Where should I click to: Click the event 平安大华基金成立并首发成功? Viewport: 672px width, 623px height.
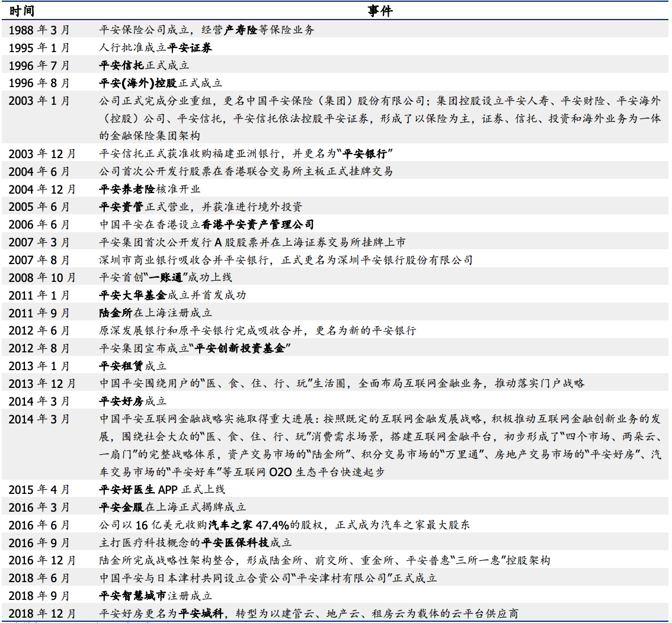pyautogui.click(x=172, y=296)
